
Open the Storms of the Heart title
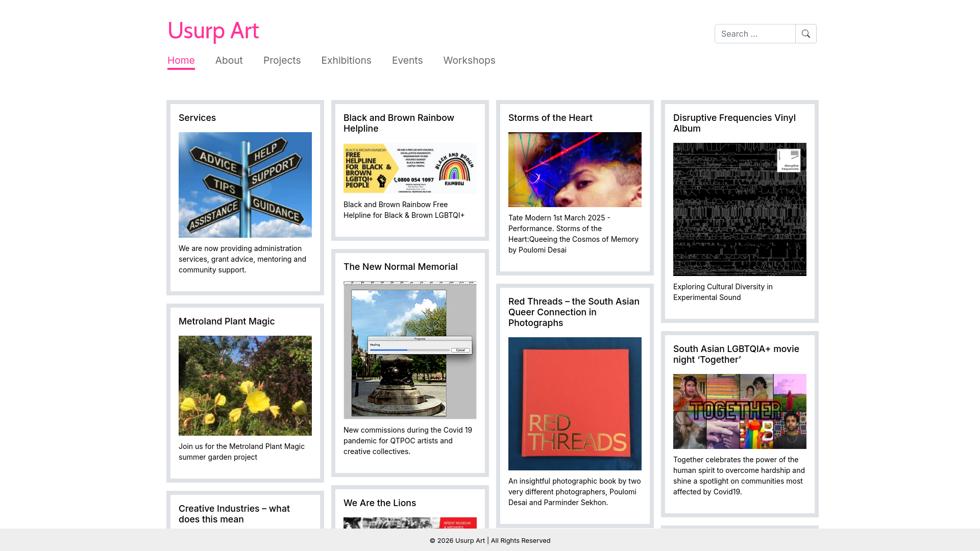(550, 118)
